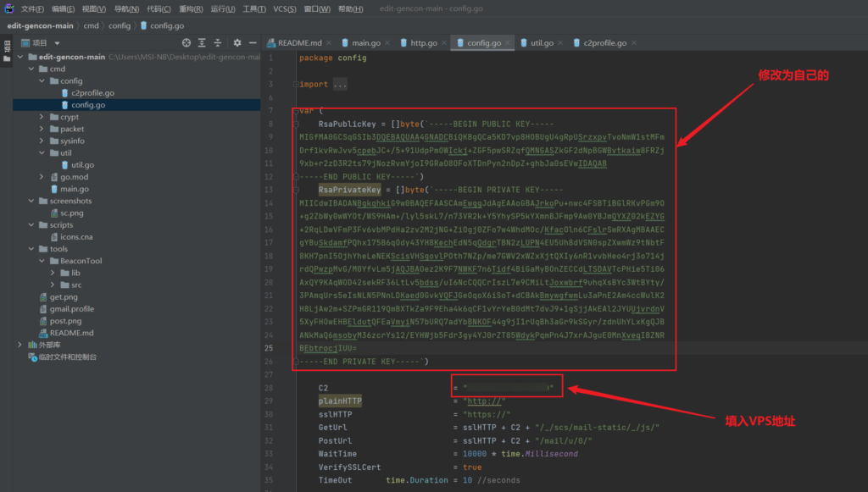
Task: Close the http.go editor tab
Action: tap(444, 42)
